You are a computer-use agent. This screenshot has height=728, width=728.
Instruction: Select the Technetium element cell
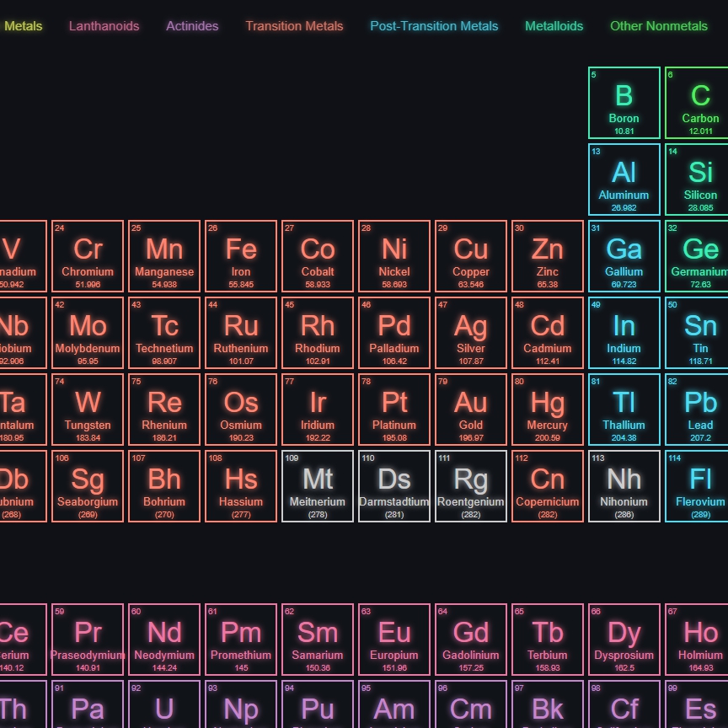[164, 333]
